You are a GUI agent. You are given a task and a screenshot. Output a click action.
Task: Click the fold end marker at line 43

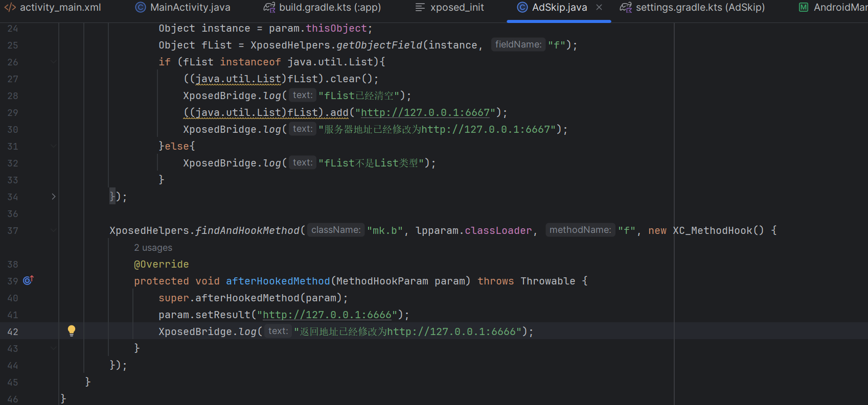54,348
